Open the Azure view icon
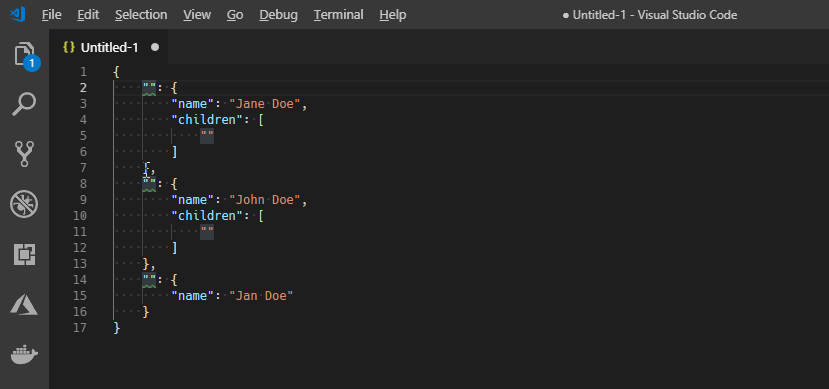Image resolution: width=829 pixels, height=389 pixels. coord(24,305)
